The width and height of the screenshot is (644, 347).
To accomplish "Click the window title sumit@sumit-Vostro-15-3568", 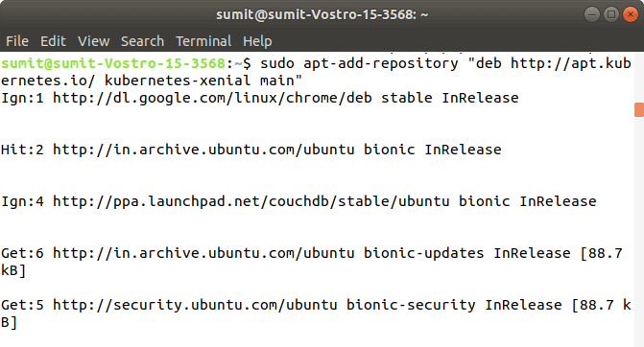I will pos(322,14).
